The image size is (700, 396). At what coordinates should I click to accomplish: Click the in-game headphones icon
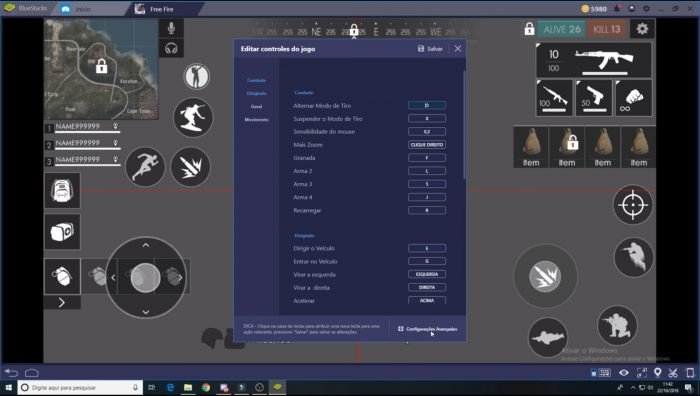pos(171,48)
